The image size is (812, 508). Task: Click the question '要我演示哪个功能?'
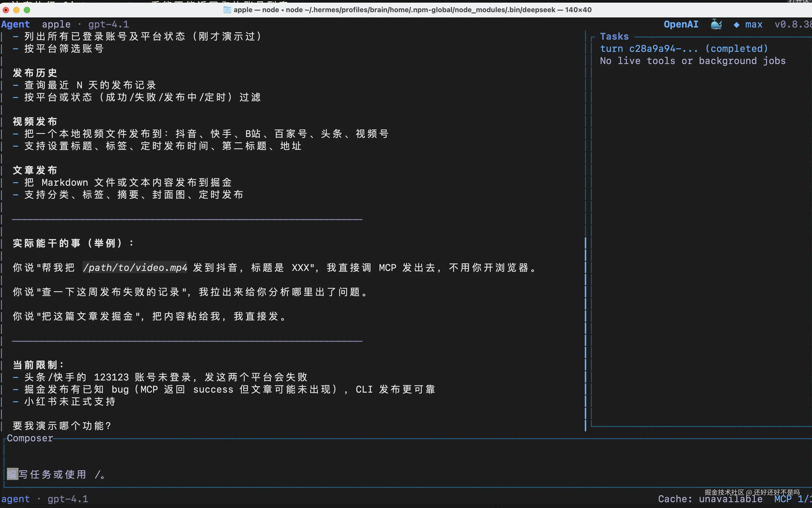(x=62, y=426)
